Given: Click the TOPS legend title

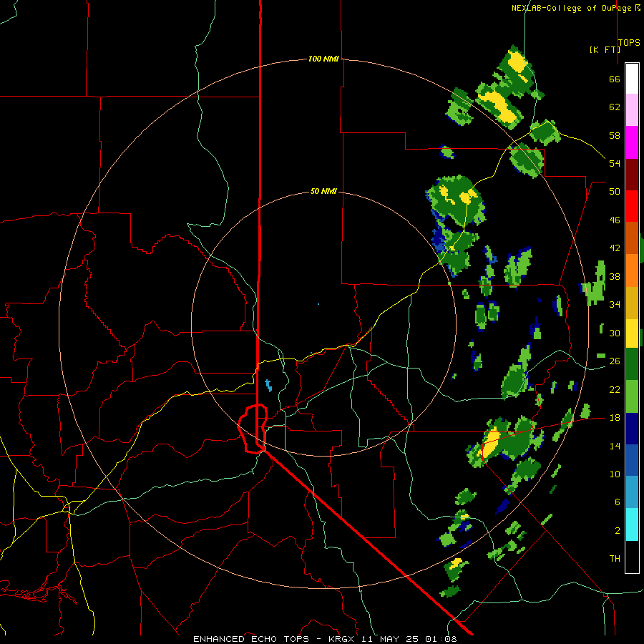Looking at the screenshot, I should click(629, 43).
